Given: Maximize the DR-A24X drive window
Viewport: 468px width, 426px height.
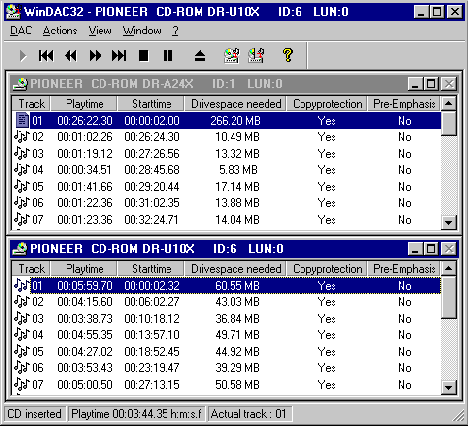Looking at the screenshot, I should click(432, 84).
